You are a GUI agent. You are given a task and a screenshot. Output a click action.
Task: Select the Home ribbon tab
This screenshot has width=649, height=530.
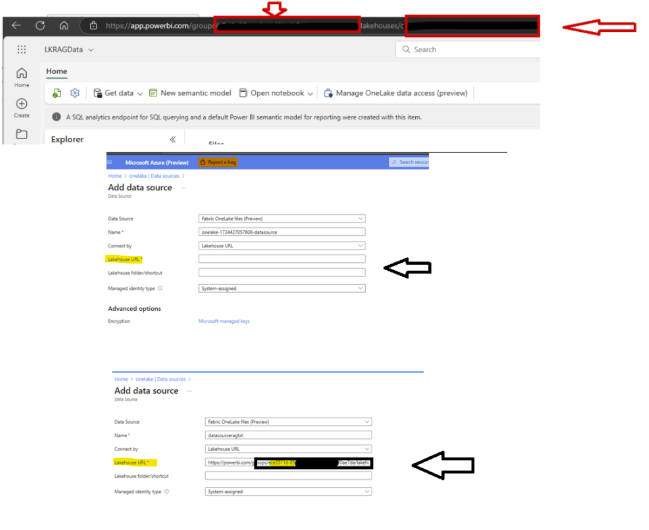pos(57,71)
